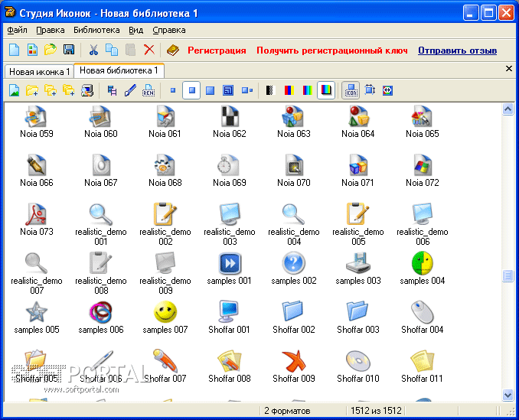Open the Библиотека menu

click(96, 30)
